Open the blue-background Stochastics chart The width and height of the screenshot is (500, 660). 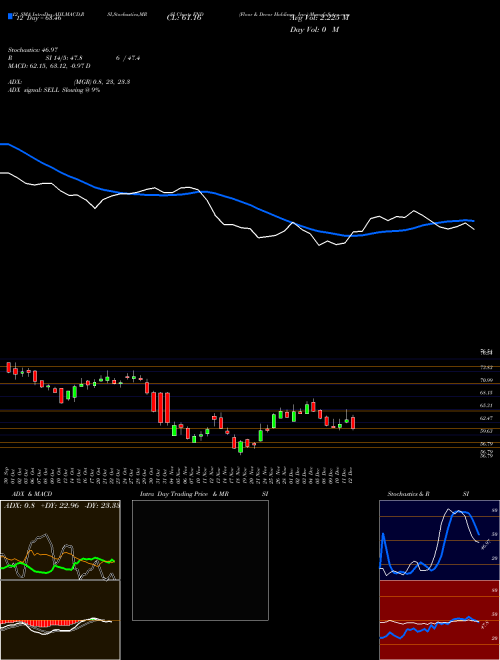click(x=439, y=540)
